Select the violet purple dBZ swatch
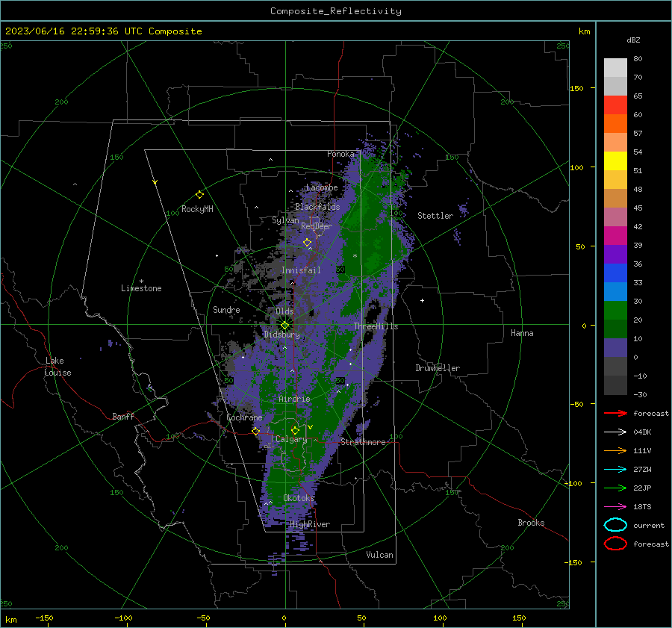 click(615, 254)
